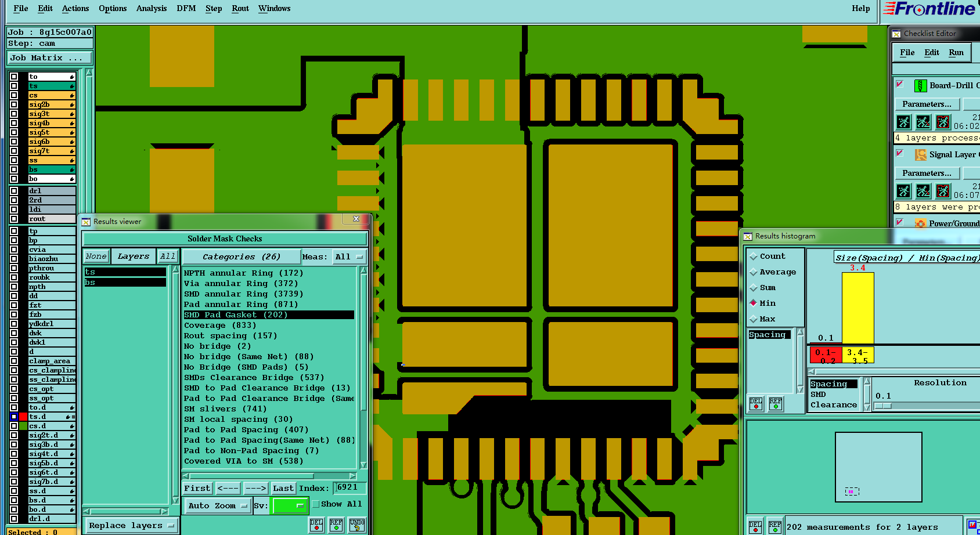This screenshot has width=980, height=535.
Task: Open the green Sv dropdown
Action: [290, 506]
